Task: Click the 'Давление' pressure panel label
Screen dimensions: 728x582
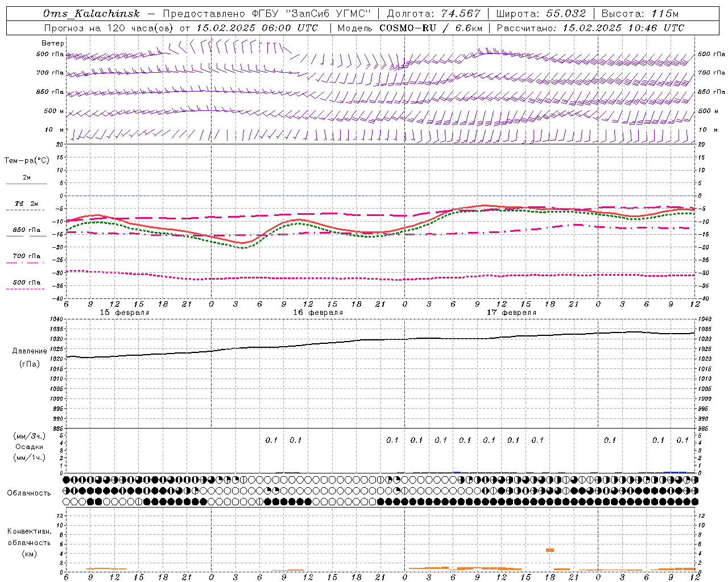Action: (x=30, y=351)
